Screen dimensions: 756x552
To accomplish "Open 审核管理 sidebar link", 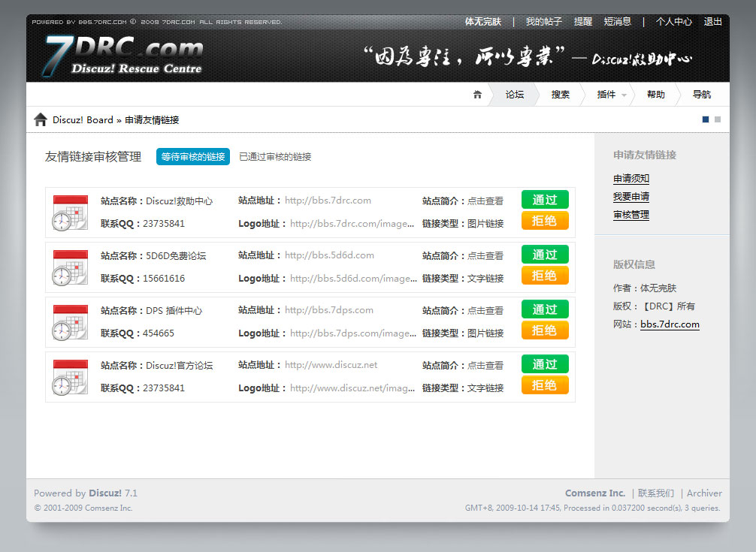I will click(x=631, y=215).
